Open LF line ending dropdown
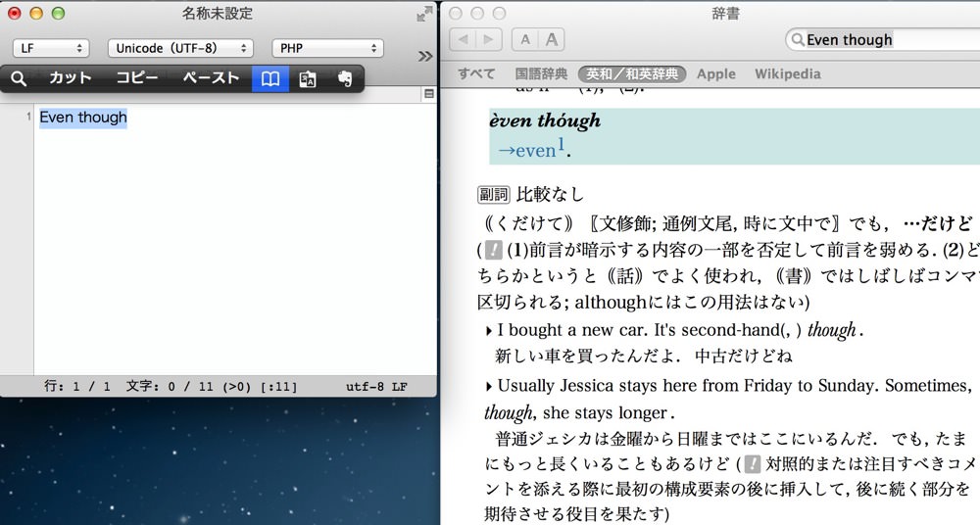Viewport: 980px width, 525px height. point(51,48)
